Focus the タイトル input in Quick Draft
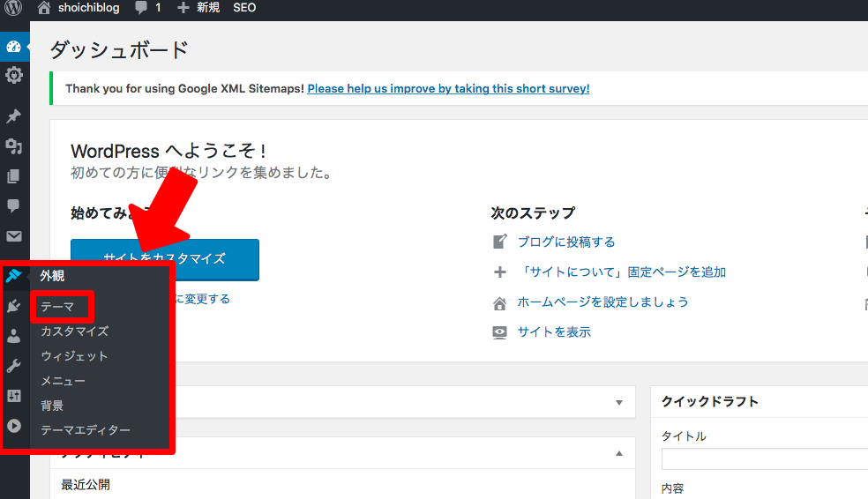 [765, 458]
